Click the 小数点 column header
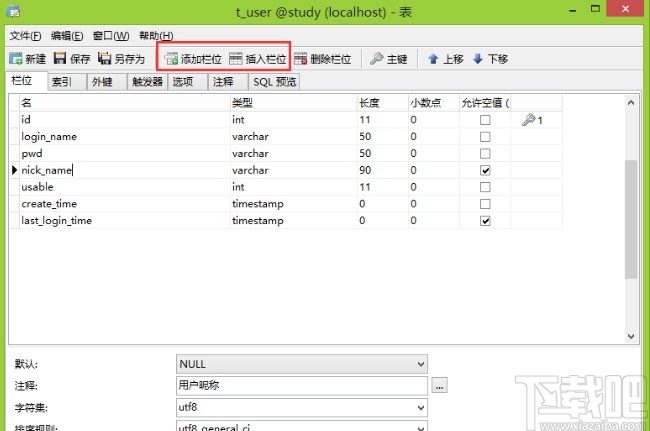The width and height of the screenshot is (650, 431). (434, 103)
